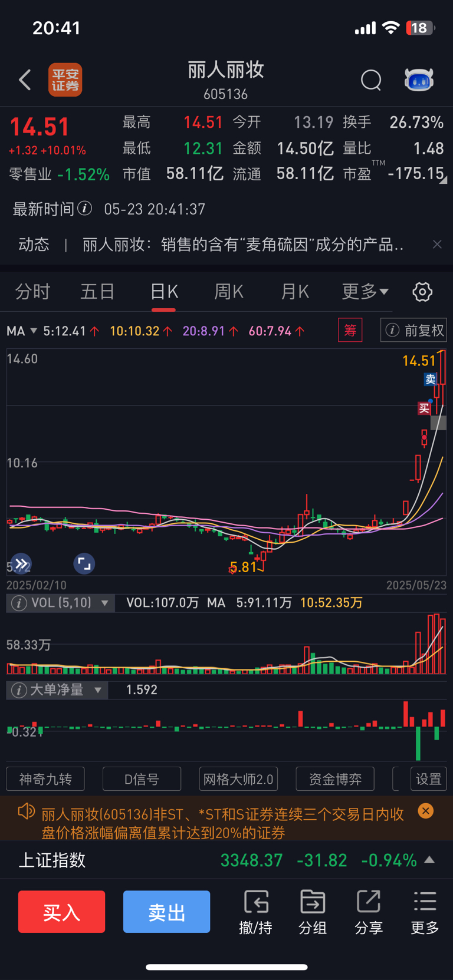Switch to 五日 tab
The height and width of the screenshot is (980, 453).
[97, 291]
